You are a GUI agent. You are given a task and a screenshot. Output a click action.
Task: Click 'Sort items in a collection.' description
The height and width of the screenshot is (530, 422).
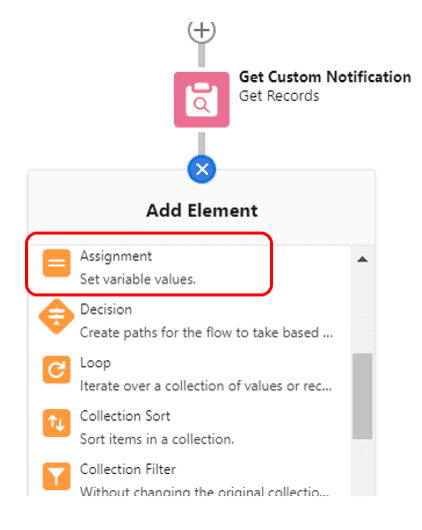[x=157, y=439]
